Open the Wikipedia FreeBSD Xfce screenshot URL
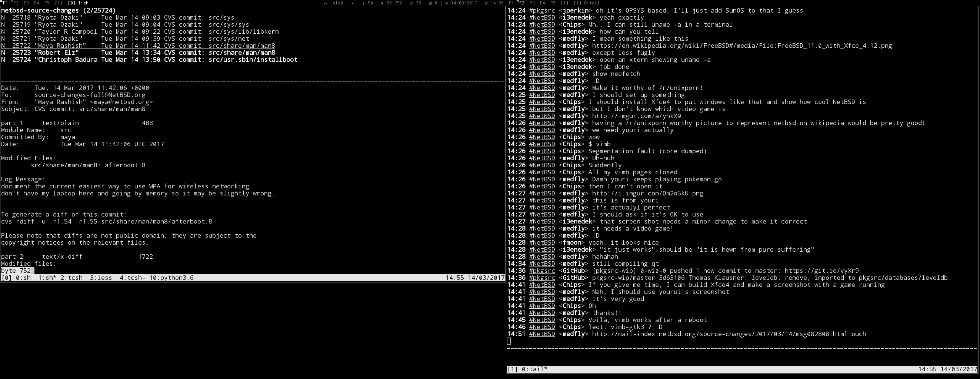Image resolution: width=980 pixels, height=379 pixels. pos(741,46)
